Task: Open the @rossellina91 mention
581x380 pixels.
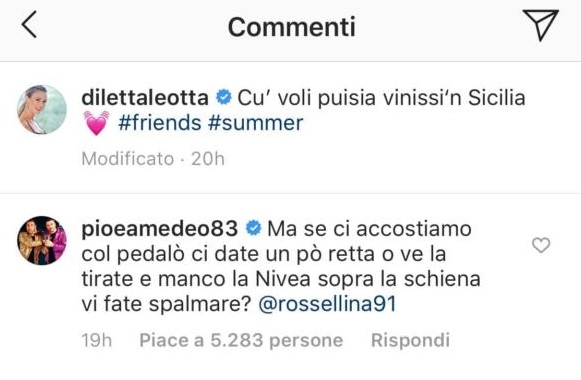Action: (x=328, y=304)
